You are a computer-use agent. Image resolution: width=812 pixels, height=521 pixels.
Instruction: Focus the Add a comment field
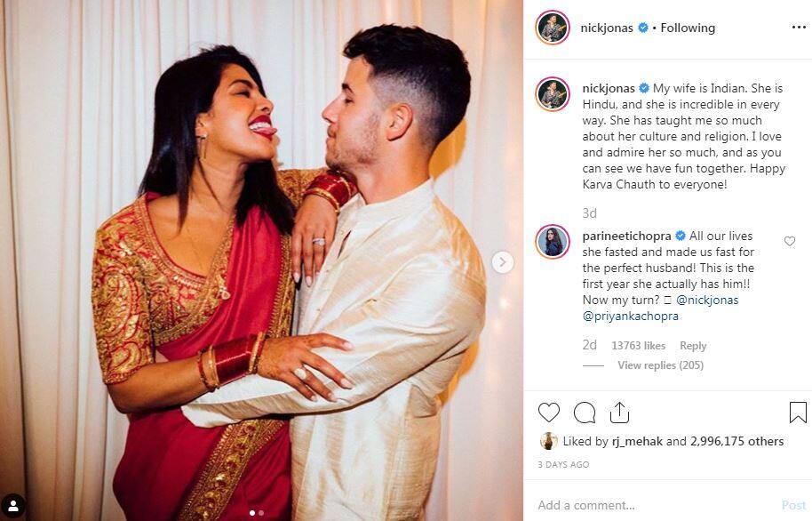[655, 505]
